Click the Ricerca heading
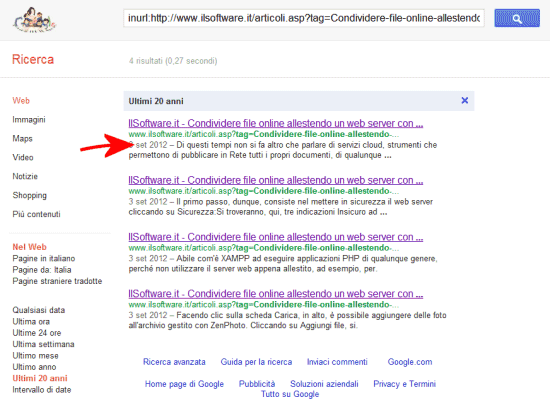Screen dimensions: 550x414 [x=33, y=59]
